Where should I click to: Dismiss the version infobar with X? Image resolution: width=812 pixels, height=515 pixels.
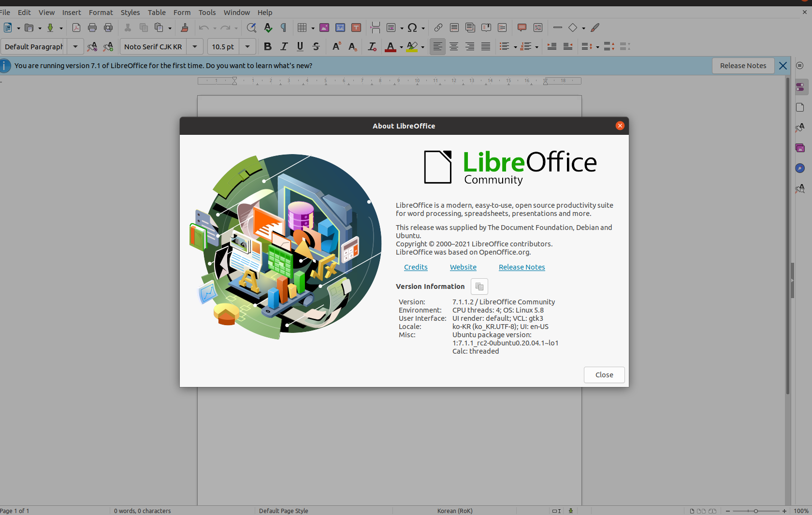click(x=783, y=66)
